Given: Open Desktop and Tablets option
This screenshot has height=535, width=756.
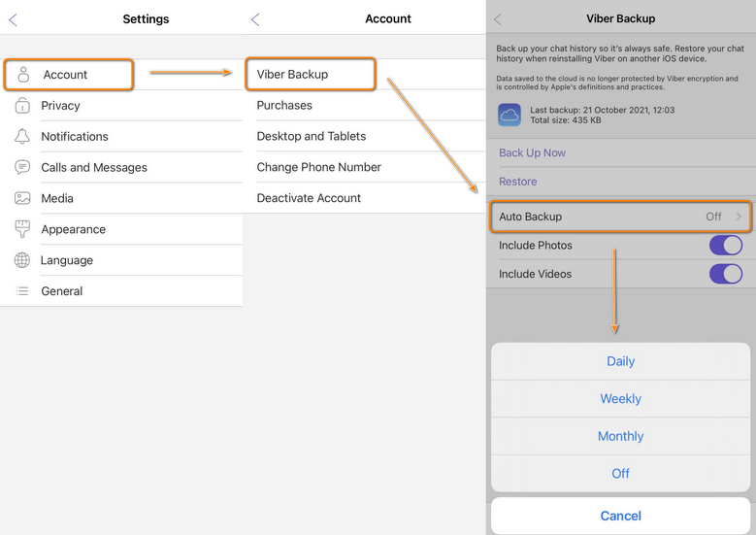Looking at the screenshot, I should coord(364,136).
